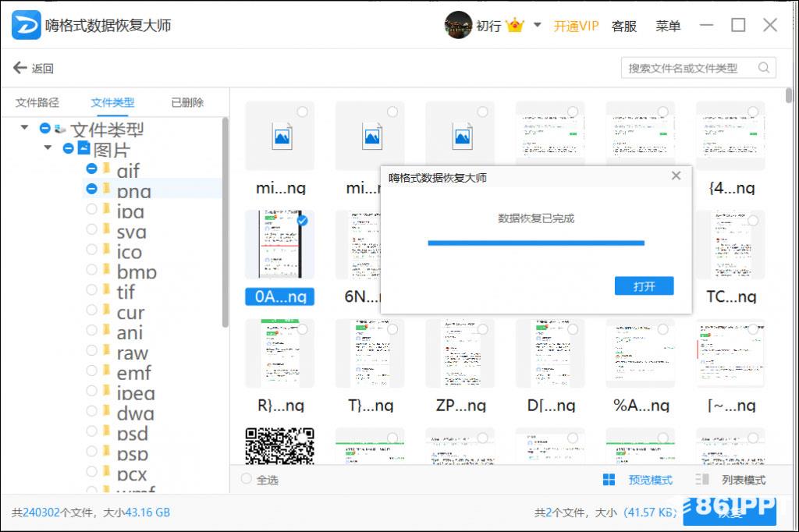
Task: Select the ZP...ng image thumbnail
Action: click(460, 353)
